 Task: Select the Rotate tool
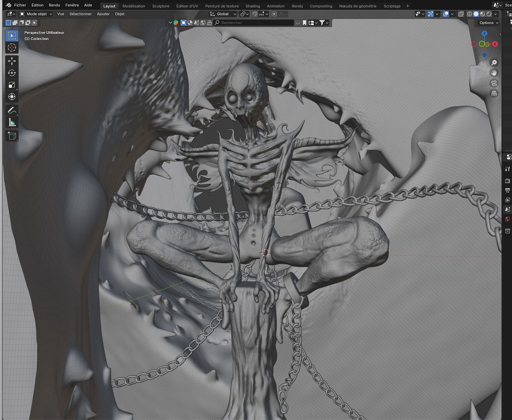(12, 73)
